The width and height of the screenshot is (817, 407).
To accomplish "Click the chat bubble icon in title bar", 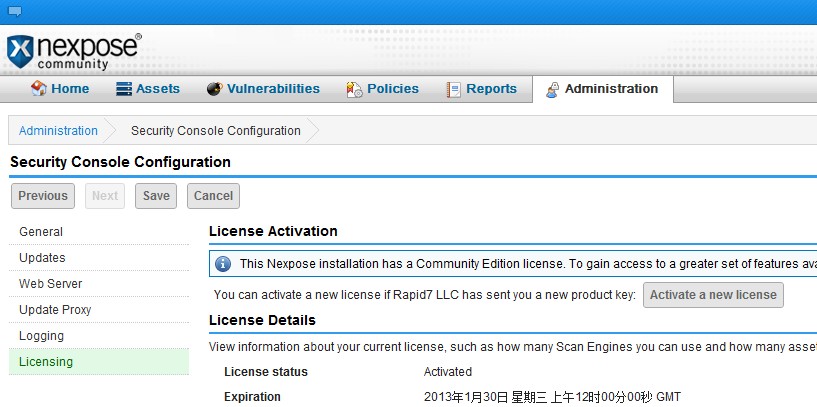I will (15, 11).
